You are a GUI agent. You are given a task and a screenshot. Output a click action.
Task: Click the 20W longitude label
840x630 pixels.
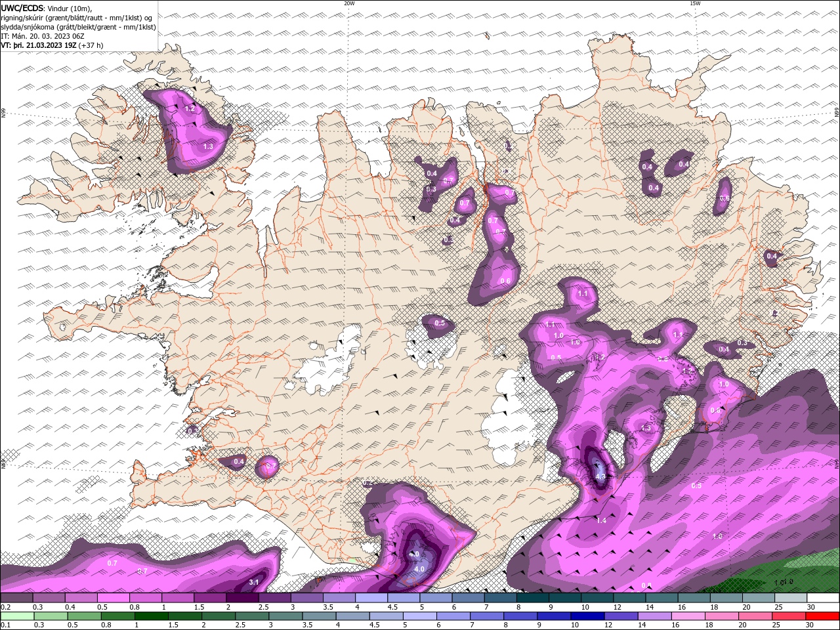point(349,3)
